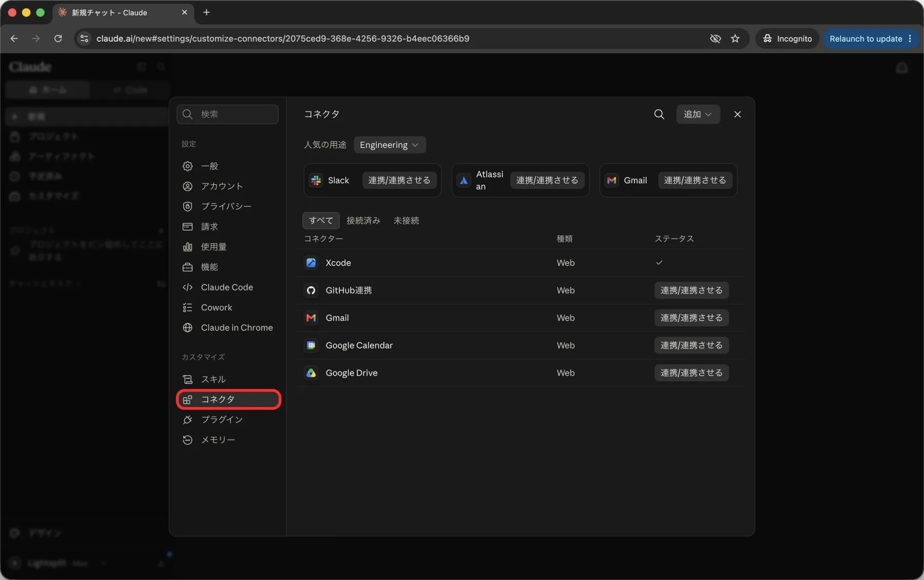Image resolution: width=924 pixels, height=580 pixels.
Task: Click the Xcode connector icon
Action: [x=311, y=263]
